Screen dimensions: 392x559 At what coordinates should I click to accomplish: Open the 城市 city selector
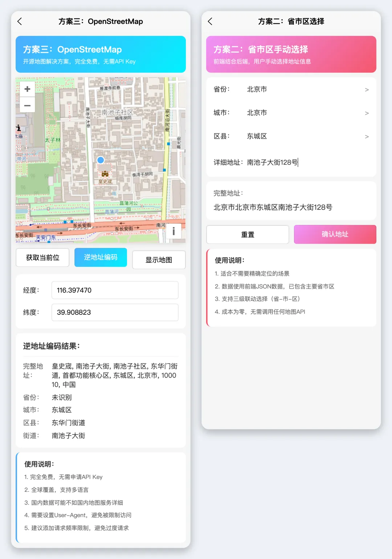tap(291, 113)
